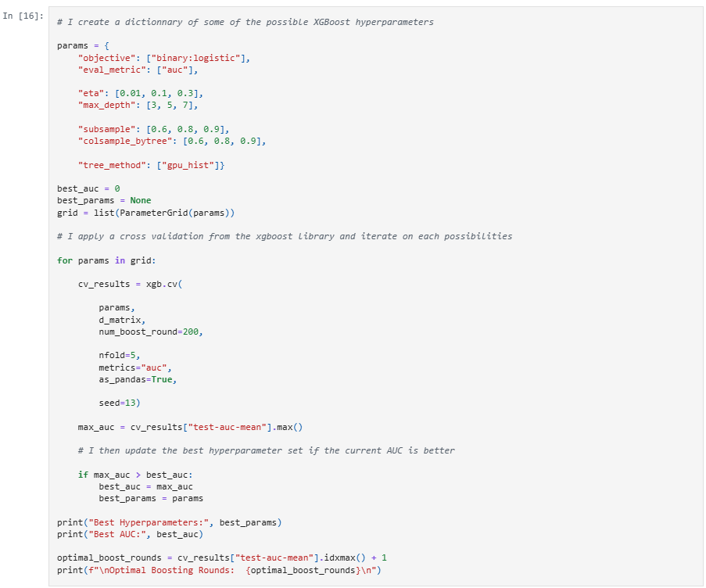
Task: Click the max_auc assignment line
Action: tap(189, 427)
